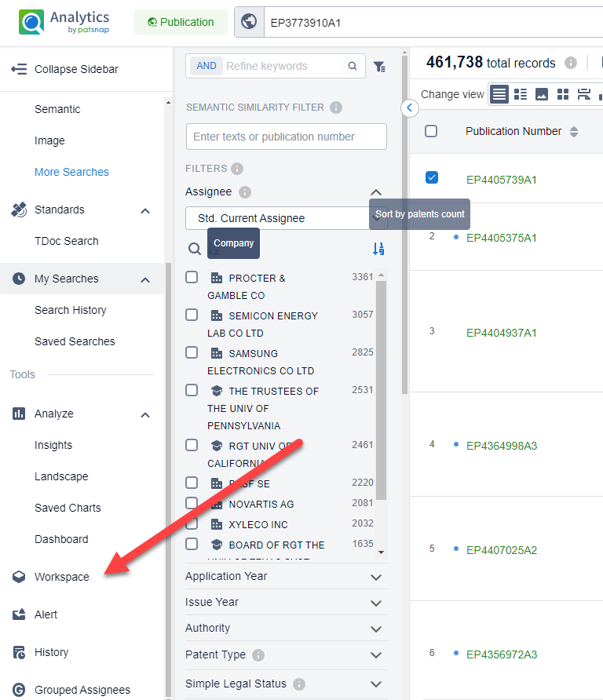Click the Collapse Sidebar icon

click(19, 69)
